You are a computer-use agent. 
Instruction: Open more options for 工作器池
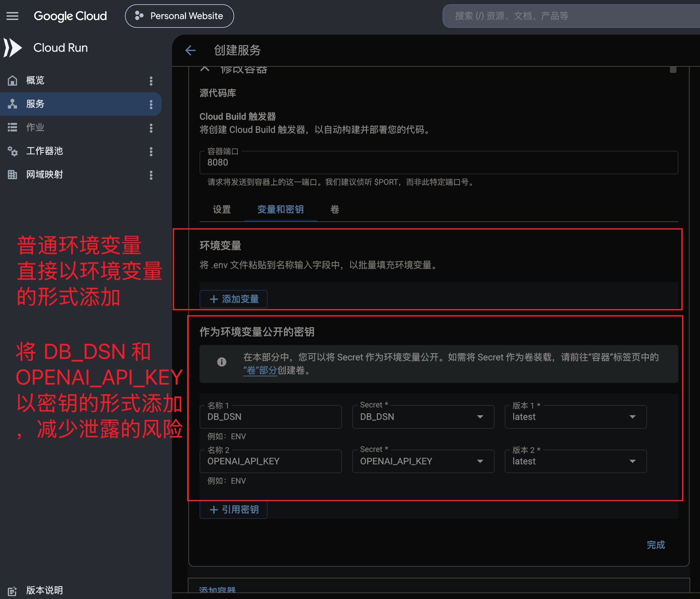coord(151,151)
